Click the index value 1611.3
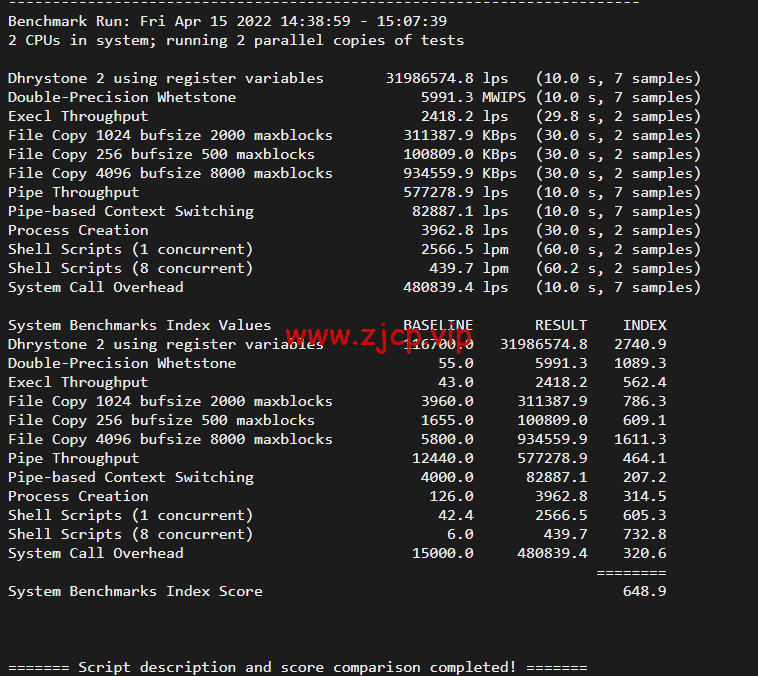This screenshot has width=758, height=676. 640,439
